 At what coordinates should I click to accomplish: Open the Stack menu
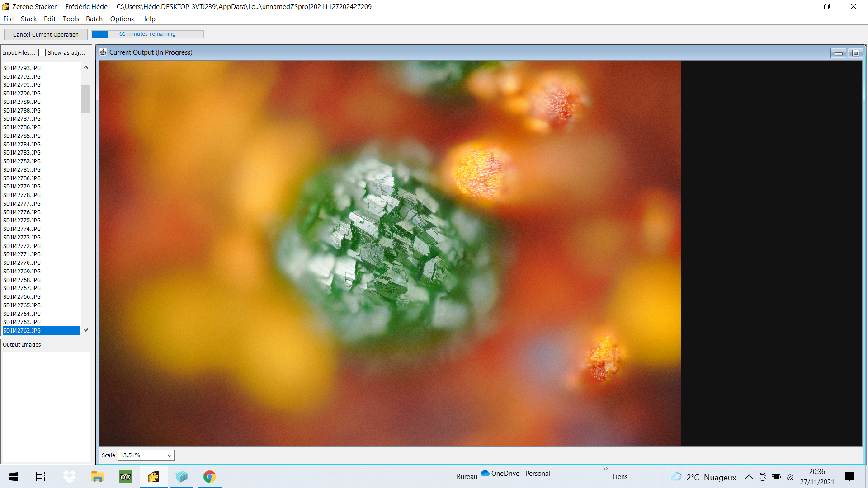click(28, 19)
